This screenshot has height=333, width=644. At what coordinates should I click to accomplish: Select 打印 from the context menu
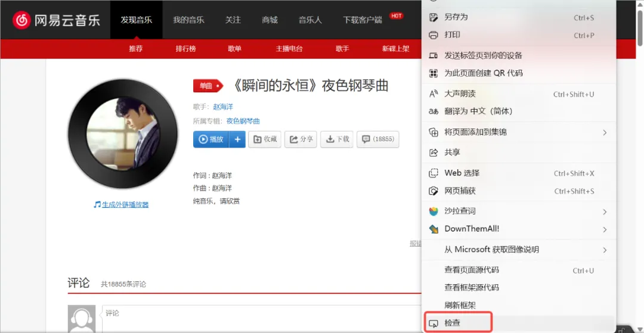click(519, 35)
